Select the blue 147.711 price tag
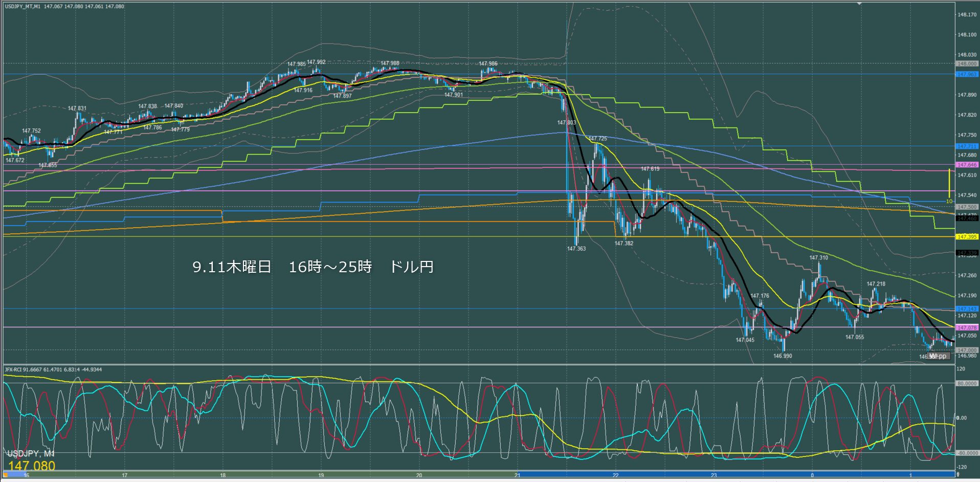Screen dimensions: 980x482 point(967,146)
